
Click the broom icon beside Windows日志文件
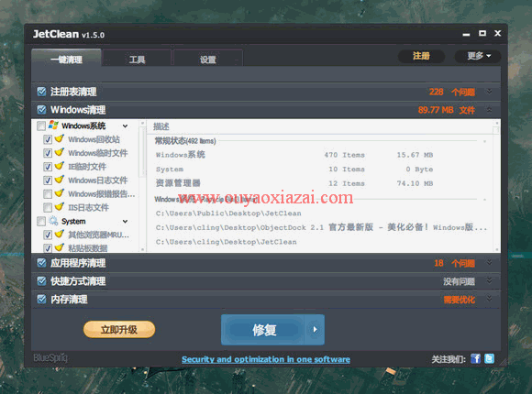point(60,180)
